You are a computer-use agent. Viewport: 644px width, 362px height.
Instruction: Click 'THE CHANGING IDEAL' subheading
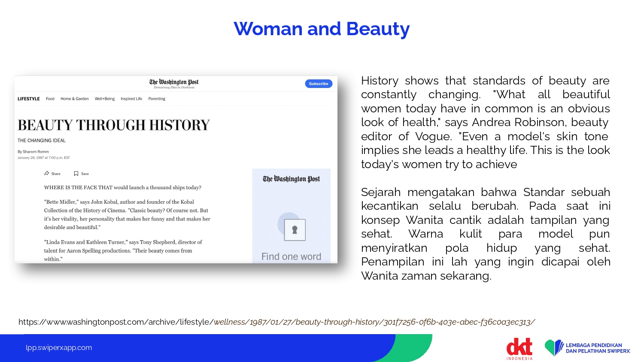[42, 140]
